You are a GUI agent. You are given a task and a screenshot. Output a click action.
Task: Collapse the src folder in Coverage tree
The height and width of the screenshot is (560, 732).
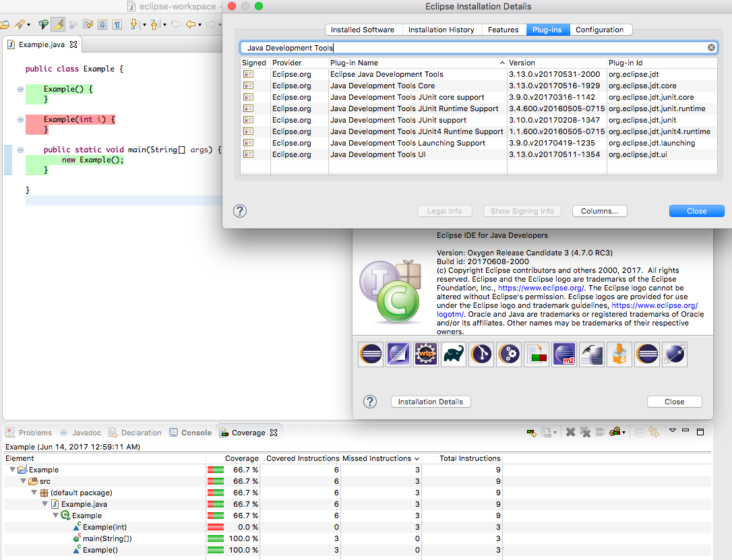23,481
